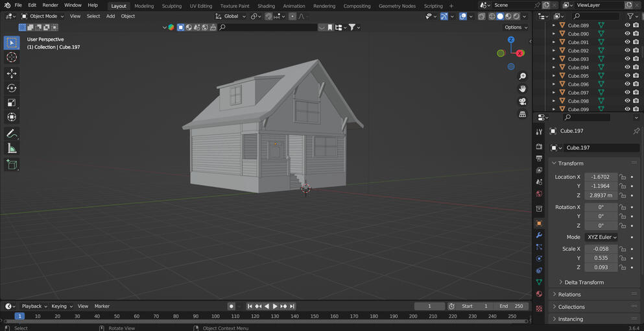
Task: Click the outliner search field
Action: pyautogui.click(x=595, y=16)
